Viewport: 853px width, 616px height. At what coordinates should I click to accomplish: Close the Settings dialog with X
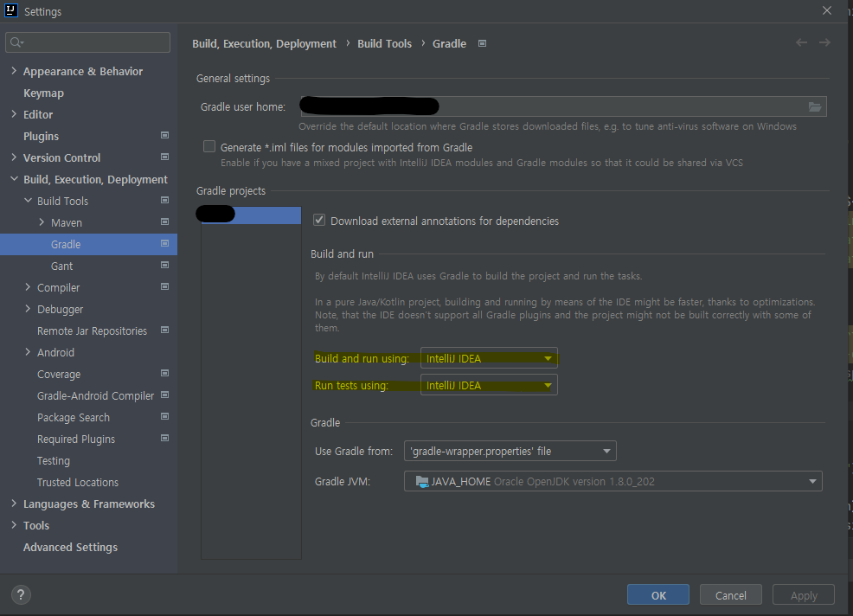click(827, 11)
